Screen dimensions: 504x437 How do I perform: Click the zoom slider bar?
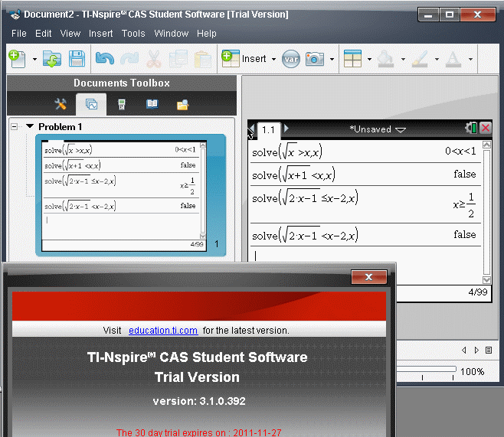[426, 369]
